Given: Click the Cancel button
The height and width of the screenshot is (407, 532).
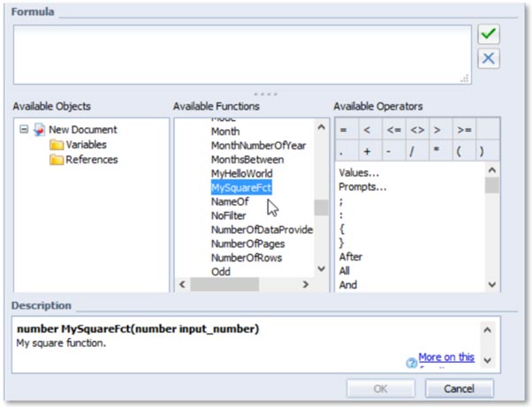Looking at the screenshot, I should (459, 388).
